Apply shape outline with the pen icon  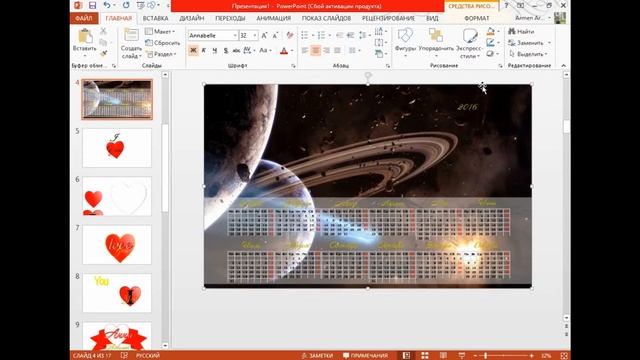[490, 42]
